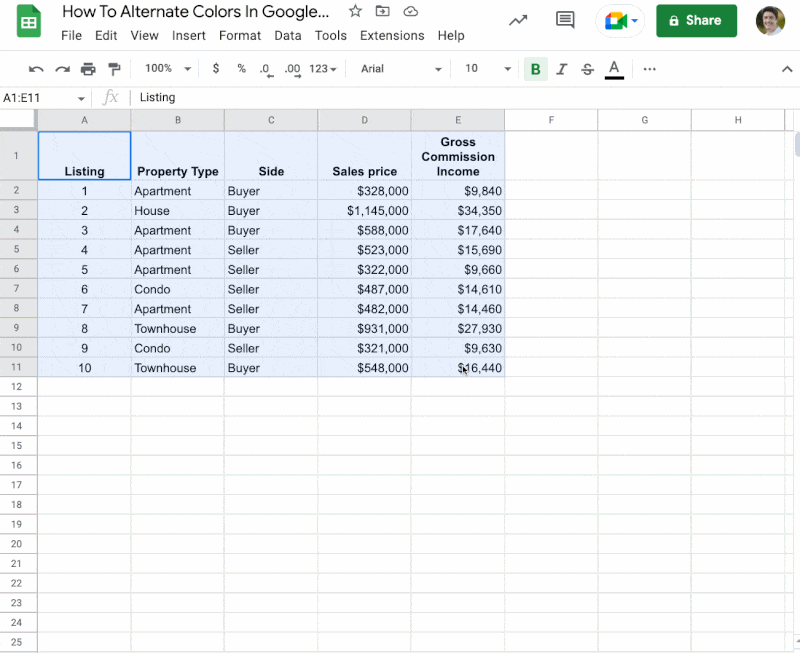Star this spreadsheet document
The width and height of the screenshot is (800, 653).
click(x=356, y=11)
